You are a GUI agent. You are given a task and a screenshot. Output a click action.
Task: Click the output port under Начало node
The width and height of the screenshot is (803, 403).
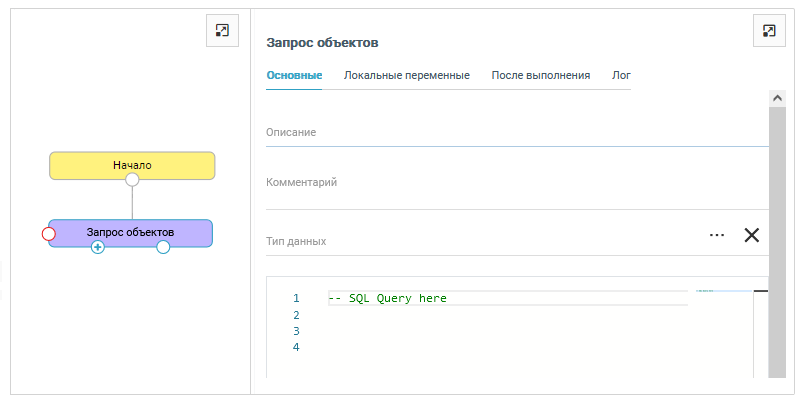pos(131,180)
